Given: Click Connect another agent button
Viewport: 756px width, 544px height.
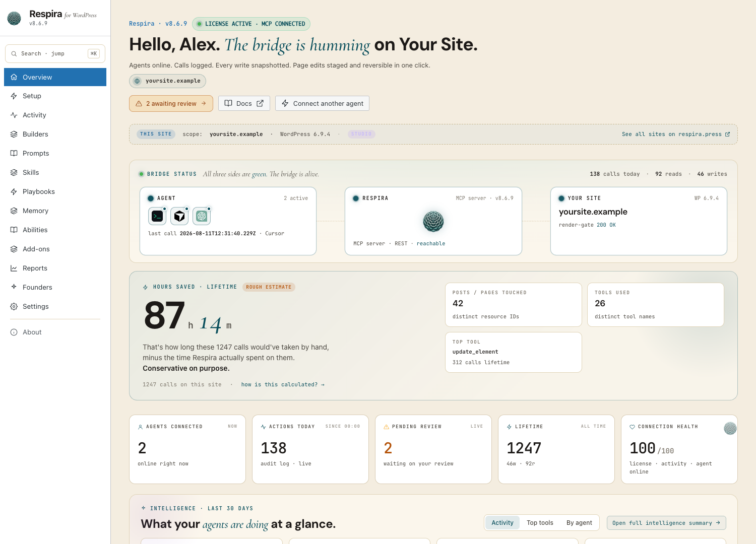Looking at the screenshot, I should 323,104.
